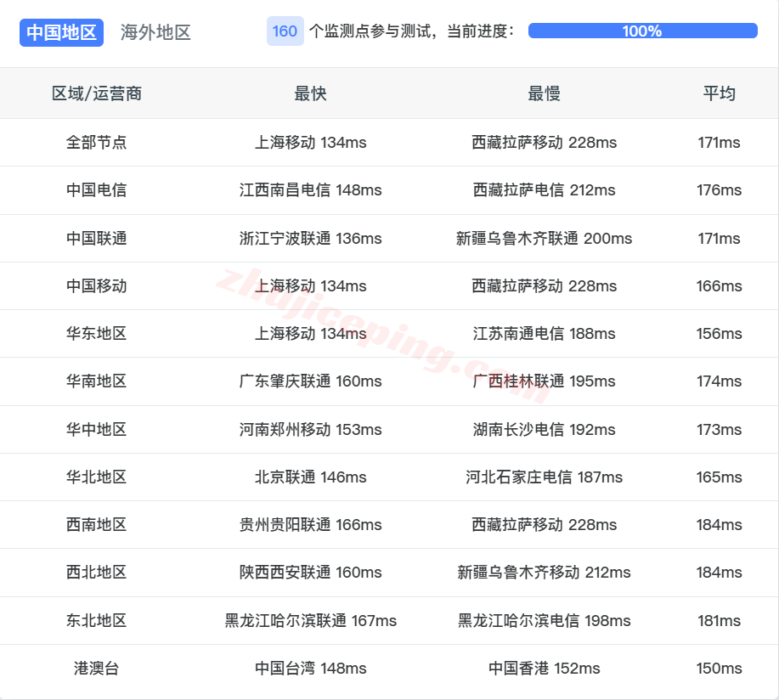This screenshot has height=700, width=779.
Task: Click the 150ms average for 港澳台
Action: tap(719, 669)
